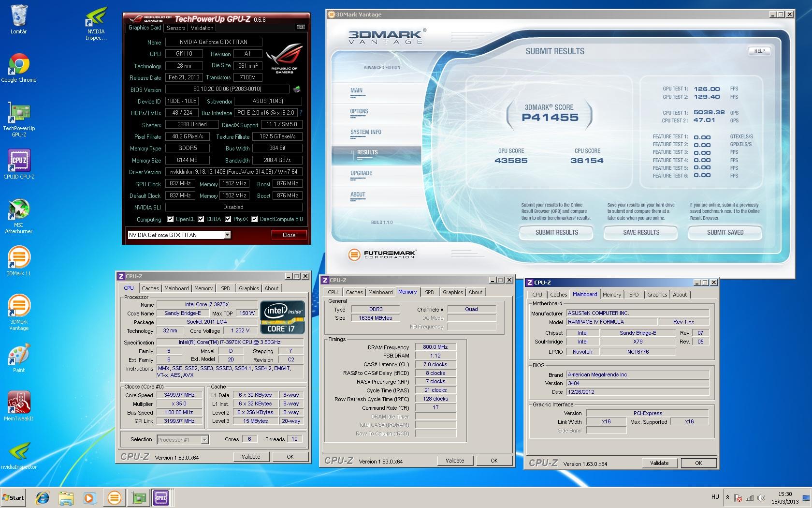Switch to the Sensors tab in GPU-Z
The height and width of the screenshot is (508, 812).
pos(176,28)
